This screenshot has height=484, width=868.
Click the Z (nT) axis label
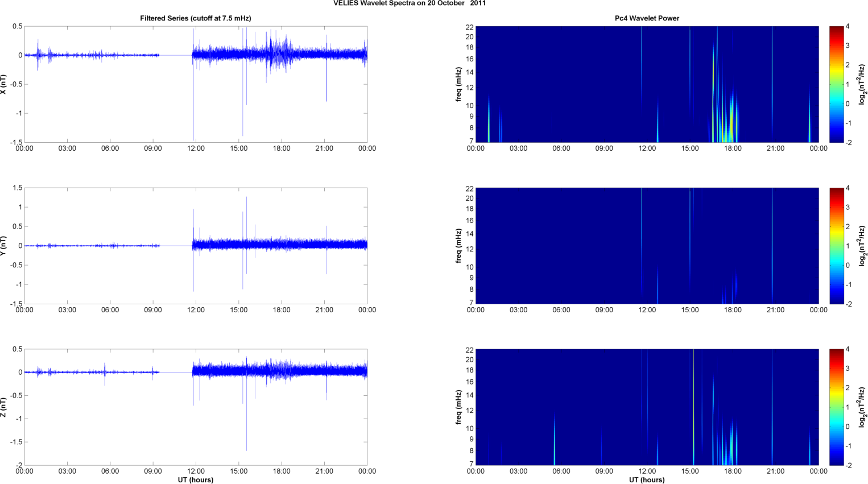3,407
